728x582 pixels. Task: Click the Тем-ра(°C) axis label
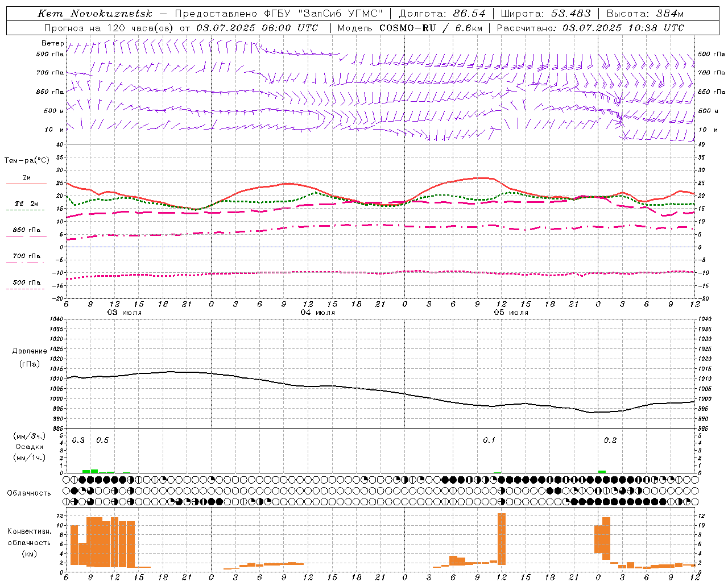click(27, 161)
